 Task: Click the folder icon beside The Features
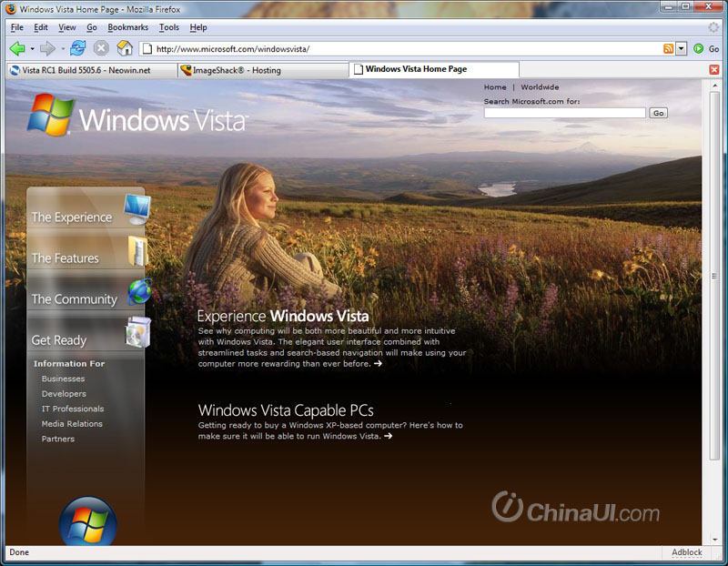[x=138, y=251]
